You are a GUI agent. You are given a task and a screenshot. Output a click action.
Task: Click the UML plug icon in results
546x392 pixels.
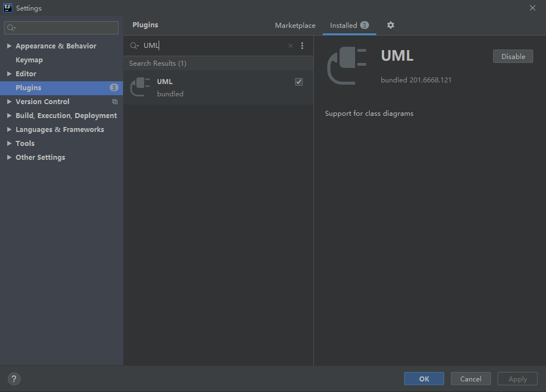140,87
